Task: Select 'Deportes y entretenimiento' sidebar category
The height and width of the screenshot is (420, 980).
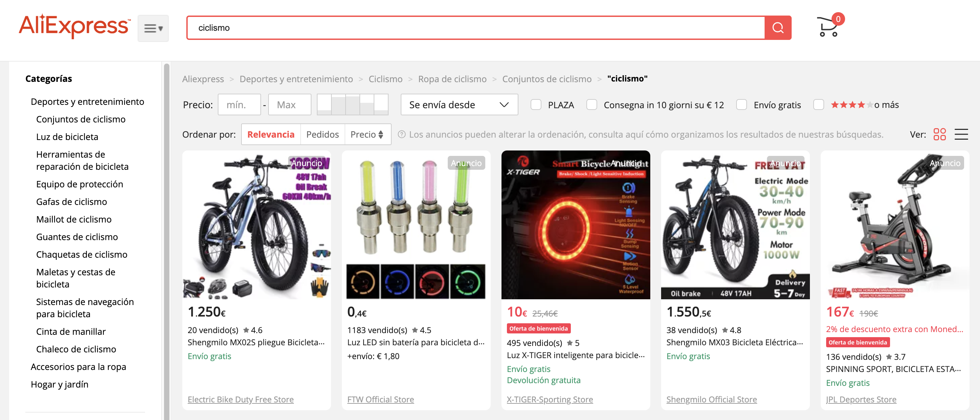Action: 87,101
